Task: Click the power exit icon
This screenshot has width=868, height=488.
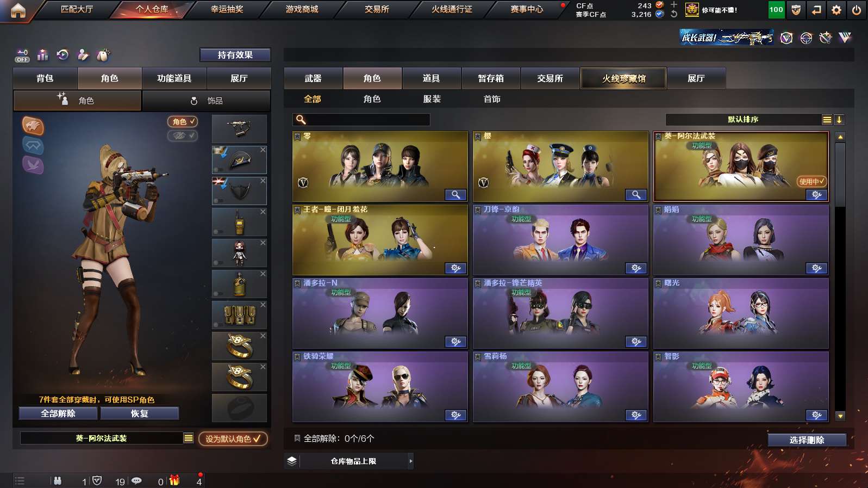Action: (856, 10)
